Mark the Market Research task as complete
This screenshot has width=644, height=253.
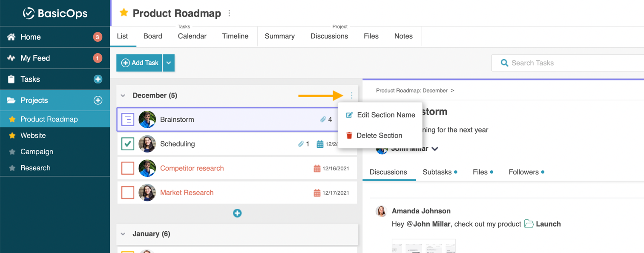pos(128,193)
